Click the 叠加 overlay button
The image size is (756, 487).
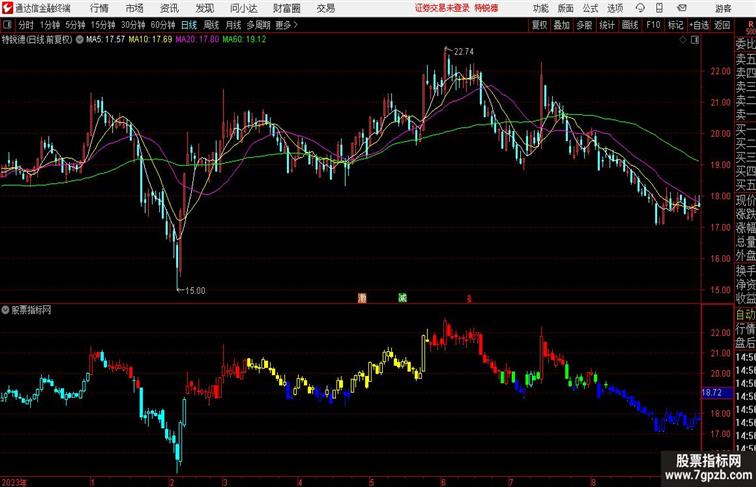561,25
